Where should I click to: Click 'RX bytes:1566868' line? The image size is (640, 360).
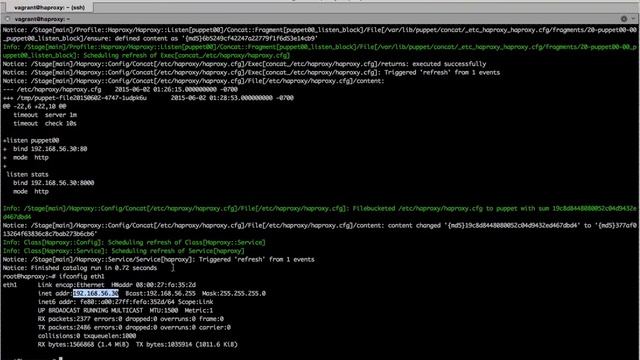pos(138,344)
